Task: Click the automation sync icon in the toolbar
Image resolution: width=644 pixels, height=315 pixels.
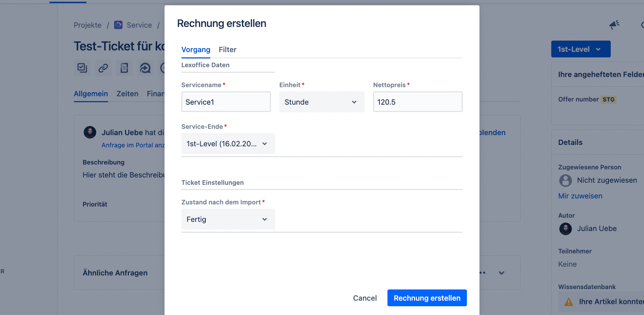Action: pos(145,68)
